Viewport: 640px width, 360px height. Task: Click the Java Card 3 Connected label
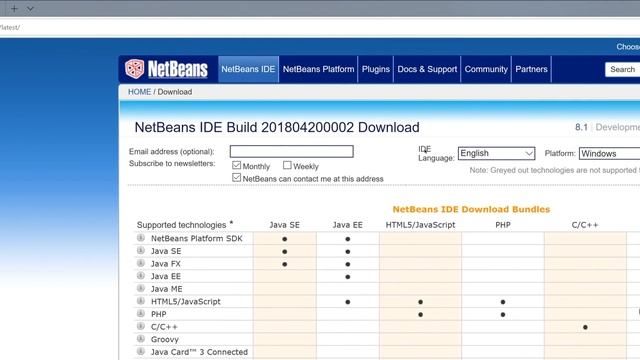point(199,352)
